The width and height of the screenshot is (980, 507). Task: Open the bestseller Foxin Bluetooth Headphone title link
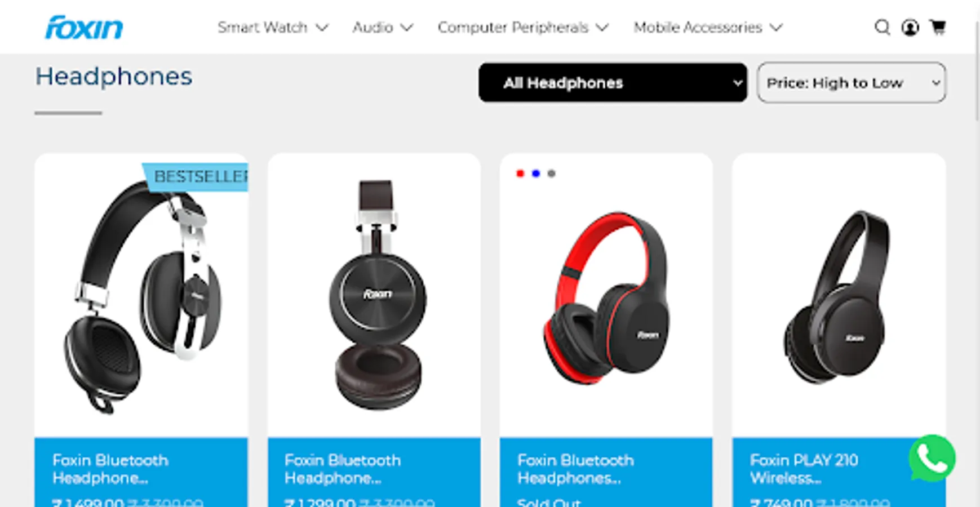pos(110,469)
